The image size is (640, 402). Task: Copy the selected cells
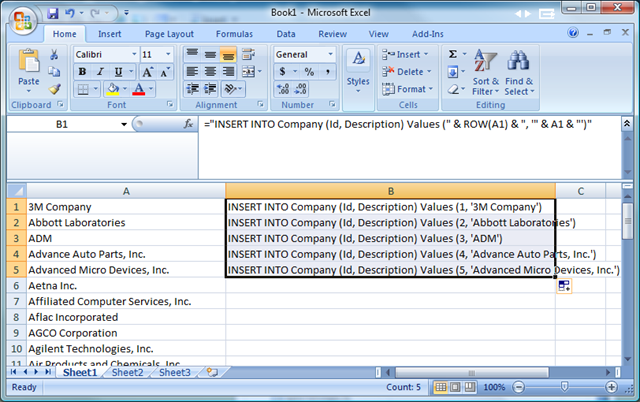pyautogui.click(x=54, y=72)
